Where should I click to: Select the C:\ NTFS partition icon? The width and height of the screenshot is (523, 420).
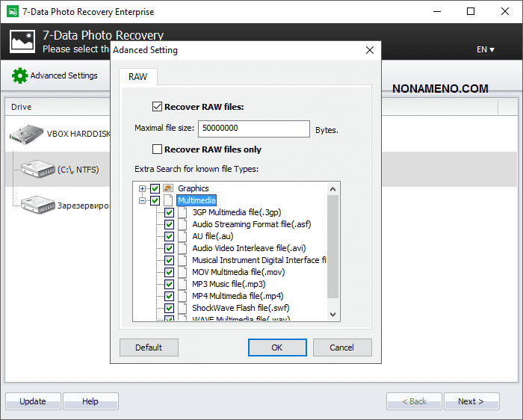(37, 169)
